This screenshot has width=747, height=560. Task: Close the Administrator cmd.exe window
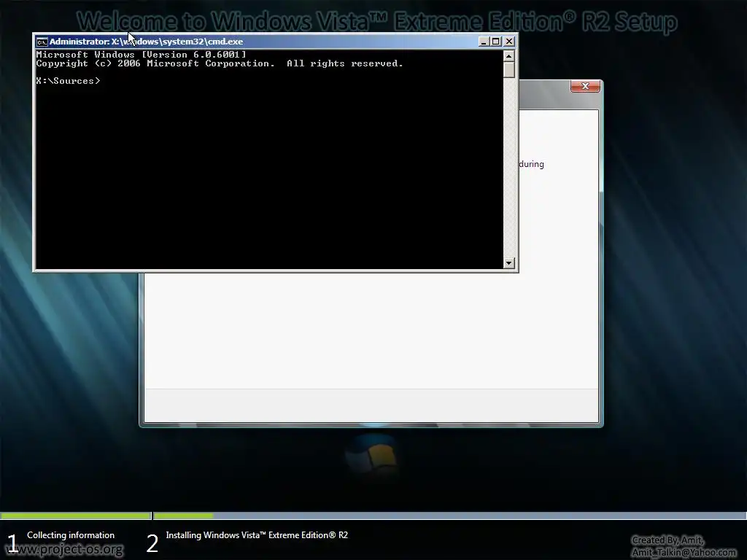pos(508,42)
